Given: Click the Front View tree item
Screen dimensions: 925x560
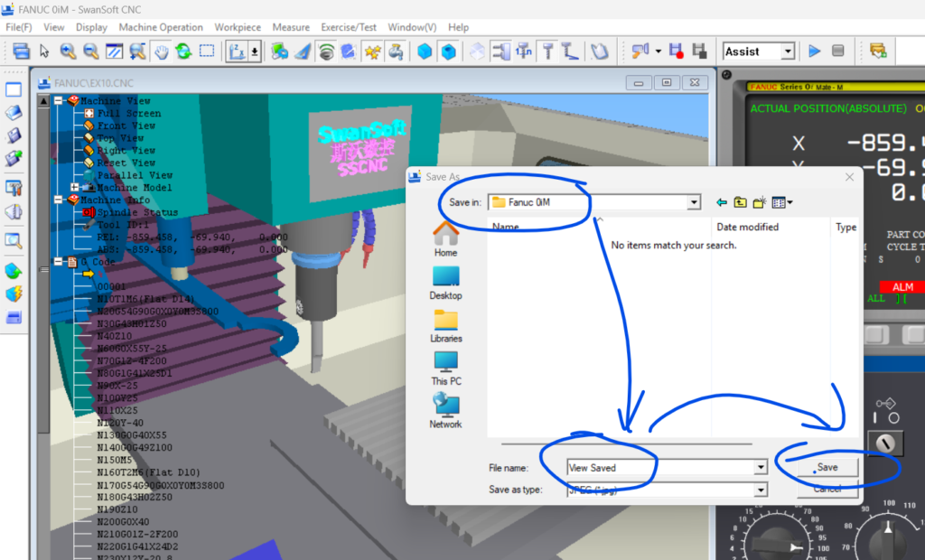Looking at the screenshot, I should [x=125, y=126].
